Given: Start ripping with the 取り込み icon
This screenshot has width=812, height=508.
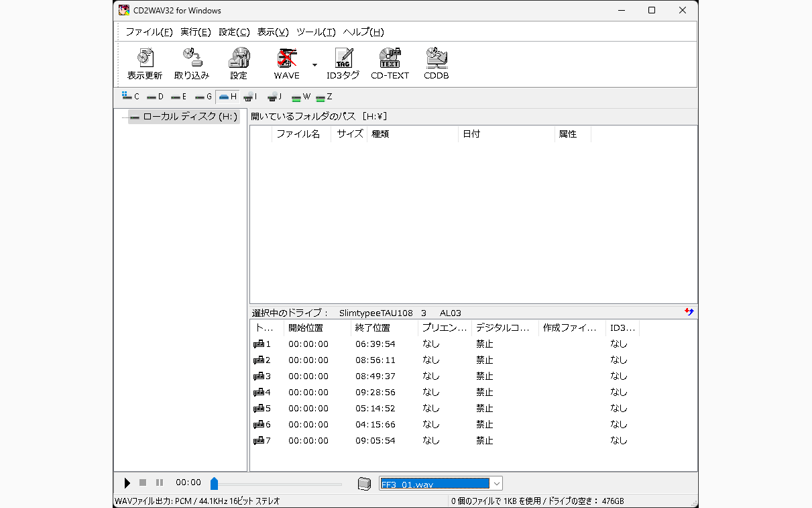Looking at the screenshot, I should coord(192,64).
